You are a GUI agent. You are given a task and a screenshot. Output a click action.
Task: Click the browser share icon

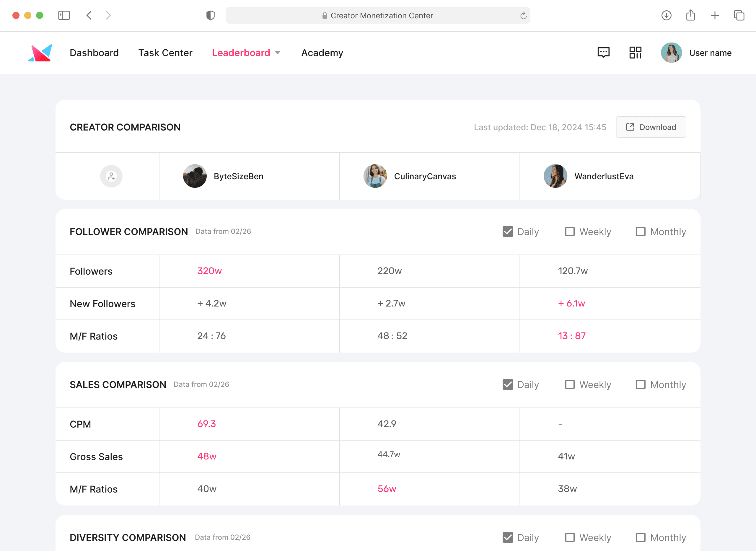pos(691,15)
